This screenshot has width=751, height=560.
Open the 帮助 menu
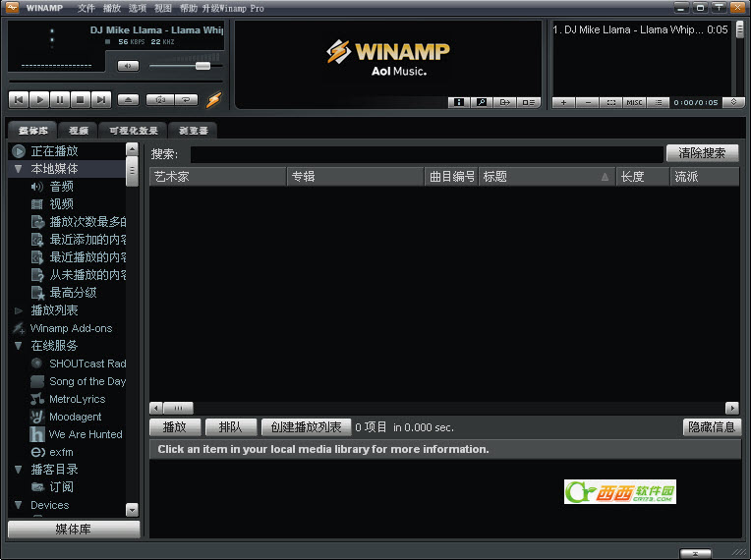(188, 8)
